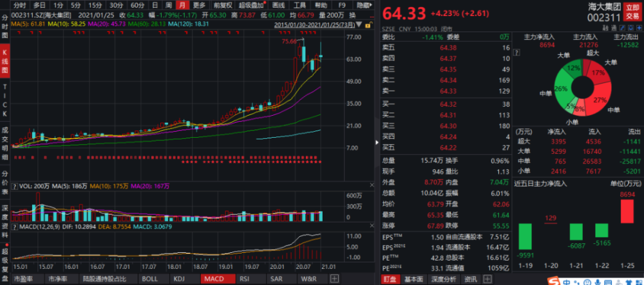Click the 隐藏 hide toggle arrow

(364, 5)
